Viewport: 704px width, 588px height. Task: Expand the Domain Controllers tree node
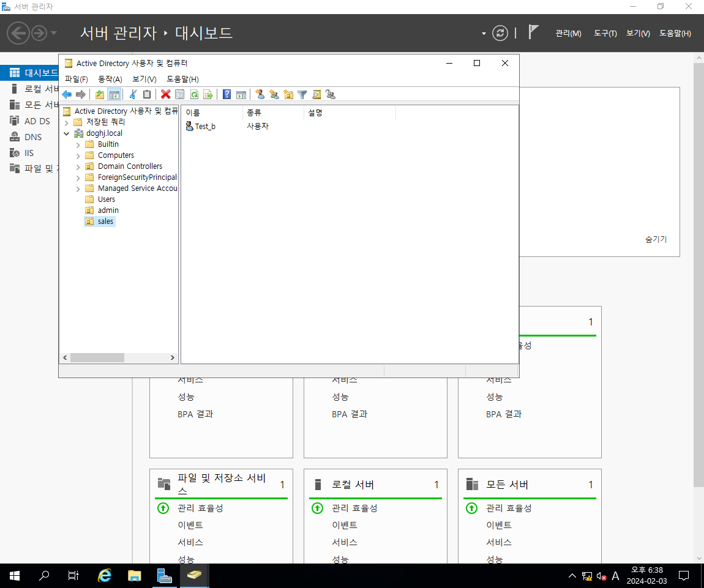pyautogui.click(x=78, y=167)
